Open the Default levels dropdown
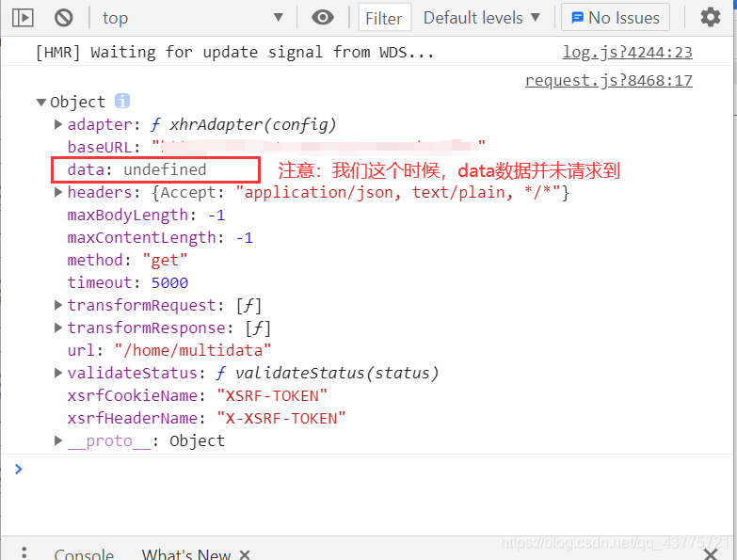 coord(482,18)
